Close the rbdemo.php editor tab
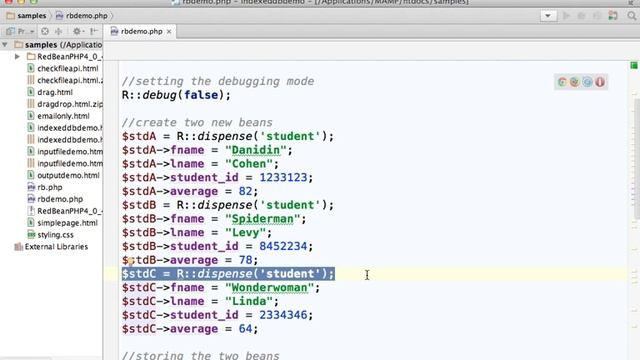 tap(169, 31)
